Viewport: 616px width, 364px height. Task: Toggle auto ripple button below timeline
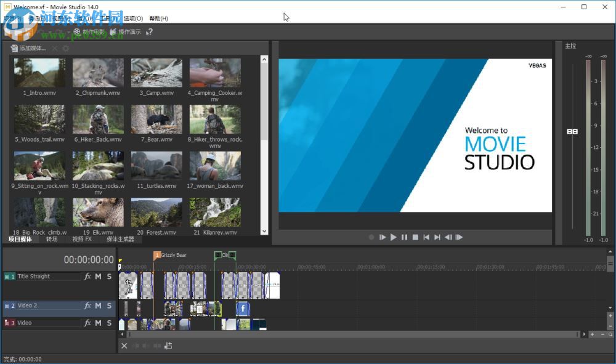tap(169, 346)
